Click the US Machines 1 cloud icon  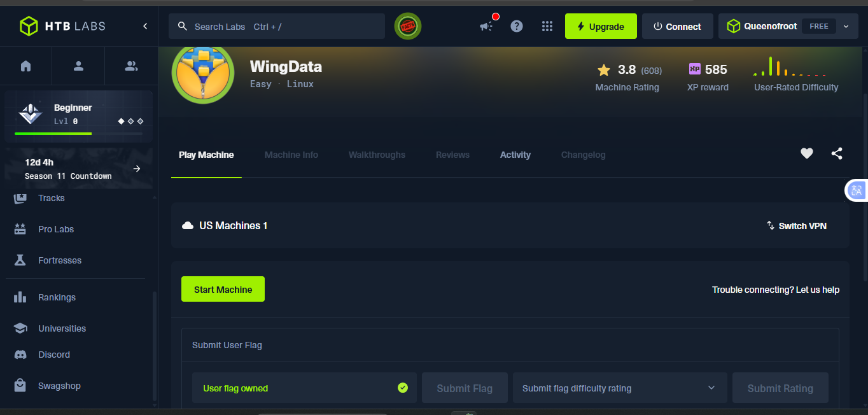188,225
